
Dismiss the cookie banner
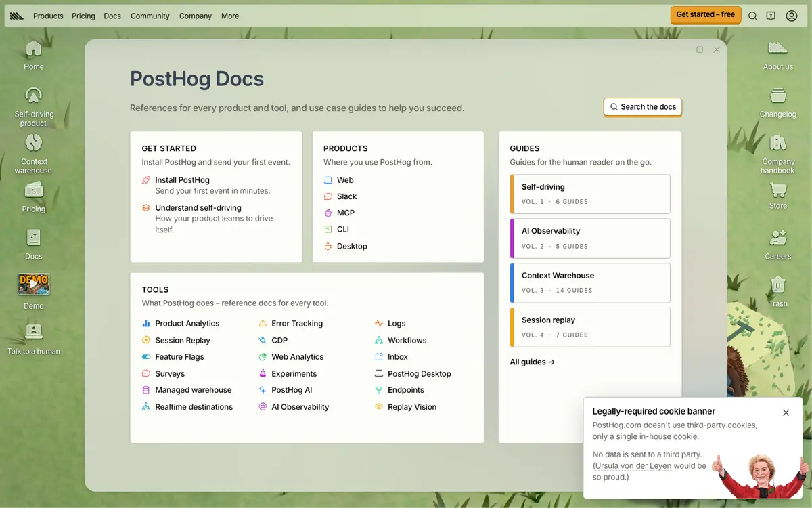coord(786,412)
